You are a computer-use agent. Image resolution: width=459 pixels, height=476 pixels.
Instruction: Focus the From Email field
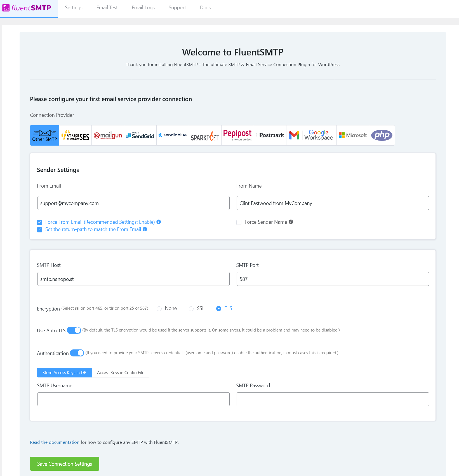pos(133,203)
